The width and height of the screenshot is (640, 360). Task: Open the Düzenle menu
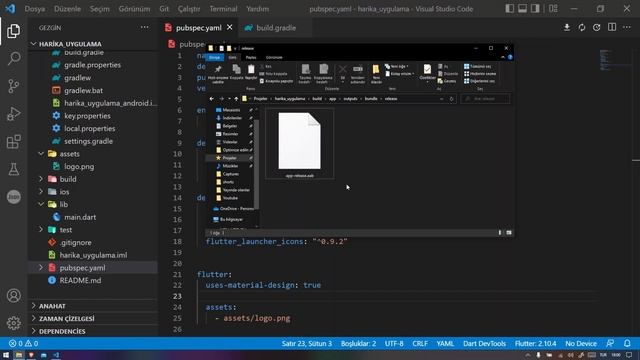click(x=67, y=9)
